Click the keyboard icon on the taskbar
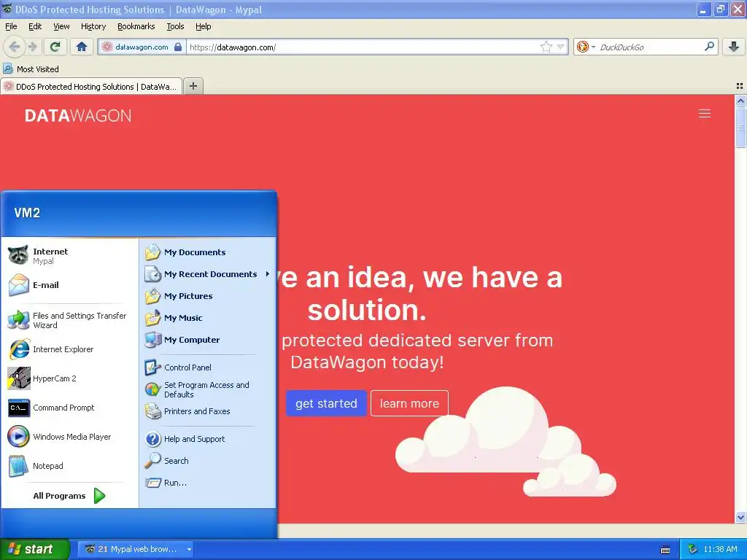Viewport: 747px width, 560px height. tap(665, 550)
